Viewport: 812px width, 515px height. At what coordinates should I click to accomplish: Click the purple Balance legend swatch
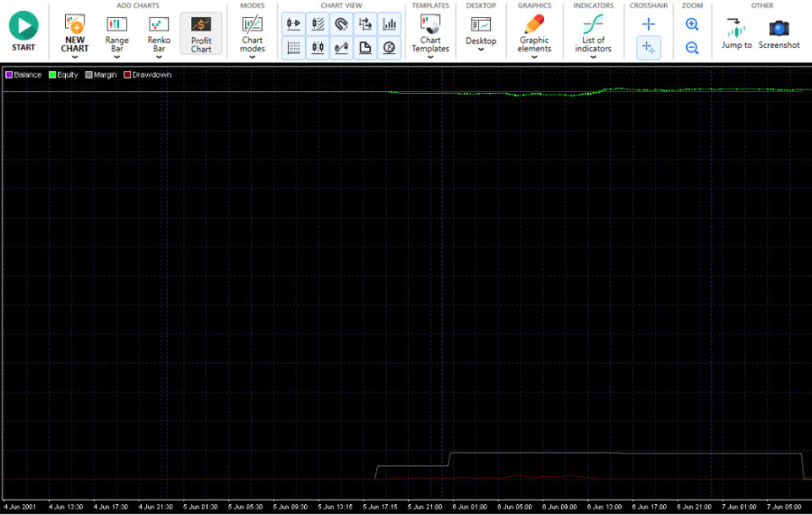coord(9,75)
